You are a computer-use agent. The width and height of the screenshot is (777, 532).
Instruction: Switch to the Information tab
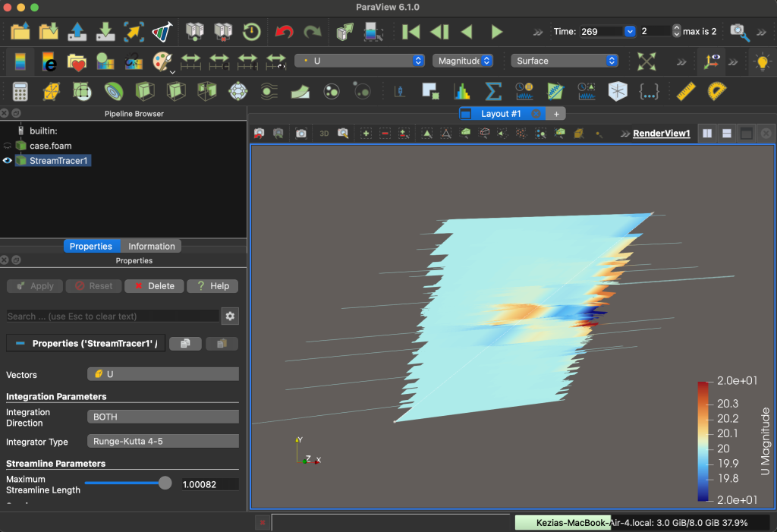click(151, 247)
